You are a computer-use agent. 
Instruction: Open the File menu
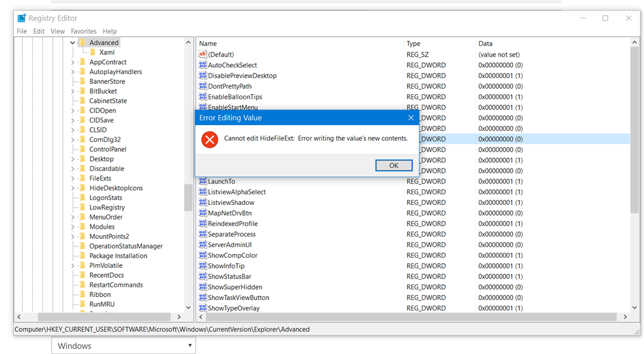(x=22, y=31)
